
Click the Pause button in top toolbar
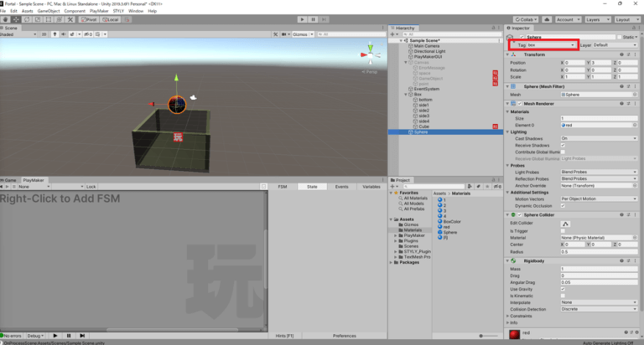pyautogui.click(x=313, y=19)
